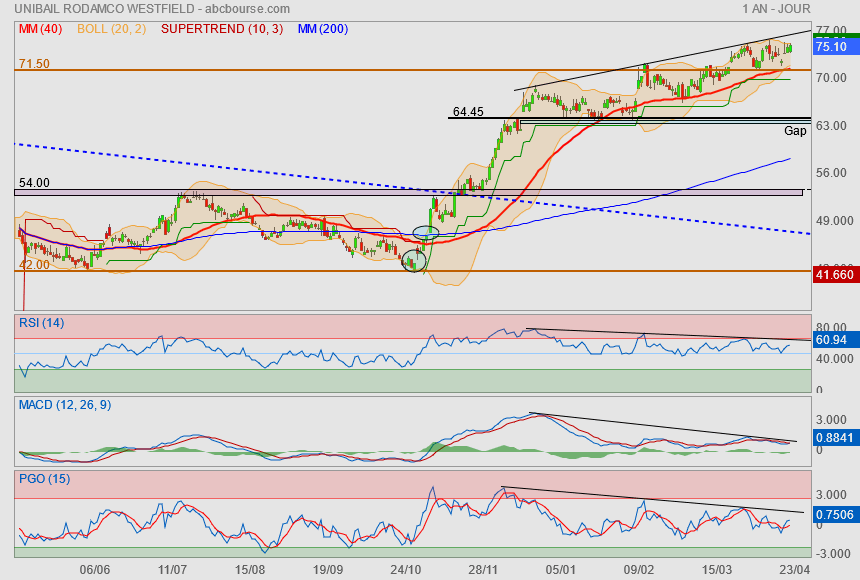
Task: Click the 49.000 price axis label
Action: pyautogui.click(x=834, y=221)
